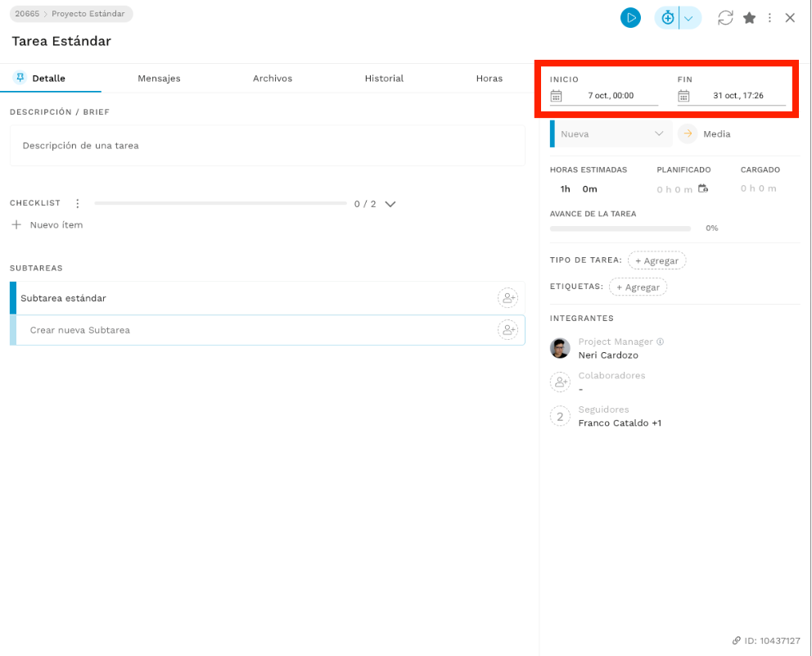Switch to the Archivos tab

click(273, 79)
